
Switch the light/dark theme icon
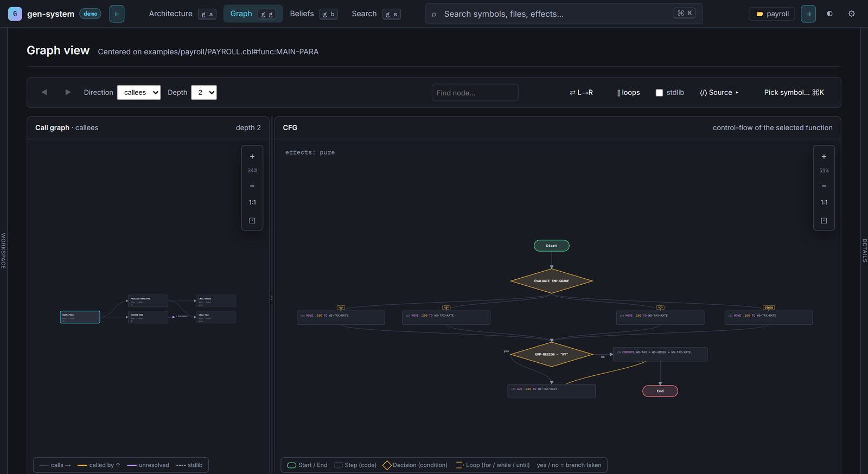point(829,14)
